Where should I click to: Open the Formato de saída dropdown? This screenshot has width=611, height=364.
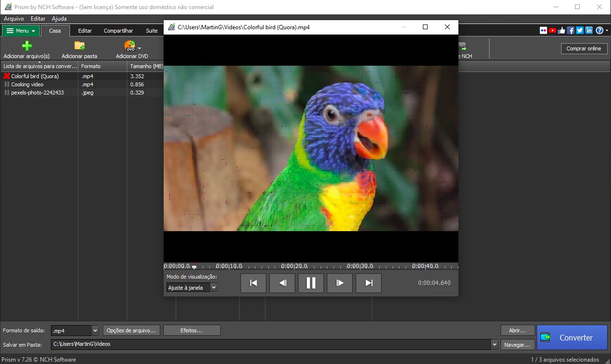[95, 330]
